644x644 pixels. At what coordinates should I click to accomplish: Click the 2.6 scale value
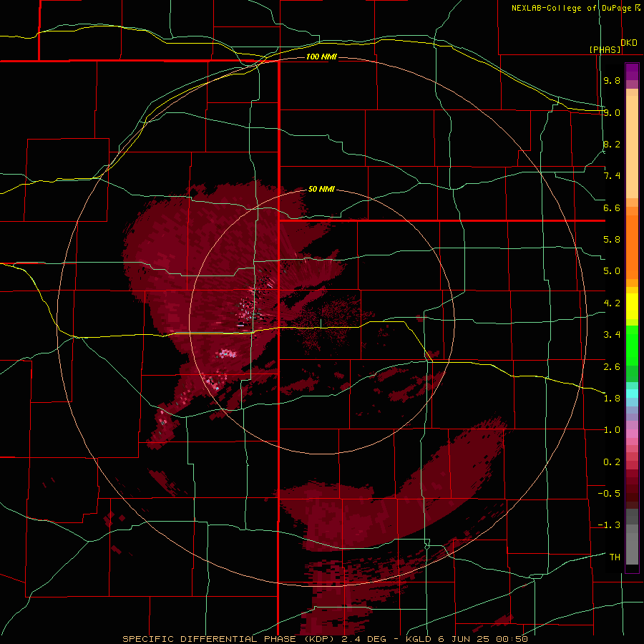coord(612,367)
